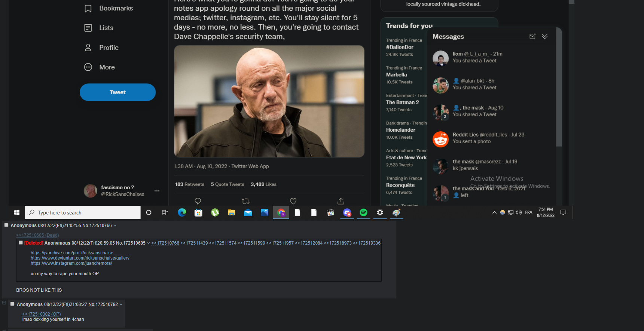Click the Bookmarks ribbon icon
The image size is (644, 331).
tap(88, 8)
